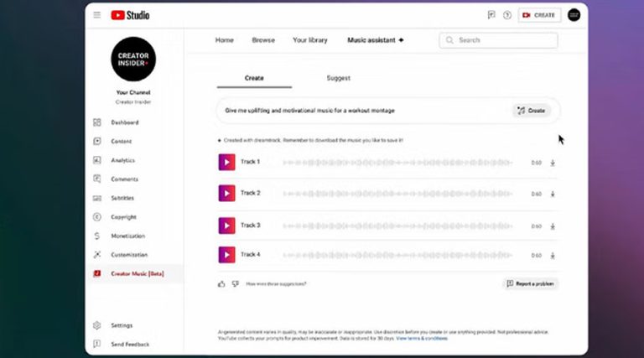Image resolution: width=644 pixels, height=358 pixels.
Task: Open Settings in the sidebar
Action: (122, 325)
